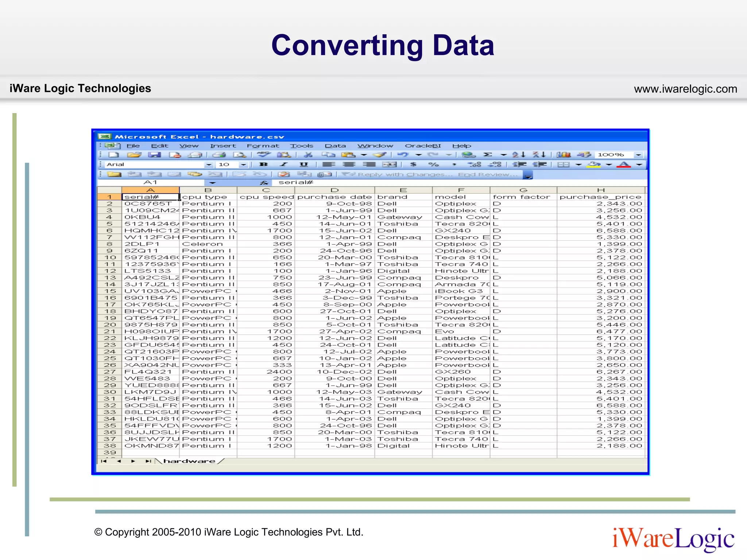Click the Cut scissors icon
Screen dimensions: 747x560
tap(308, 155)
